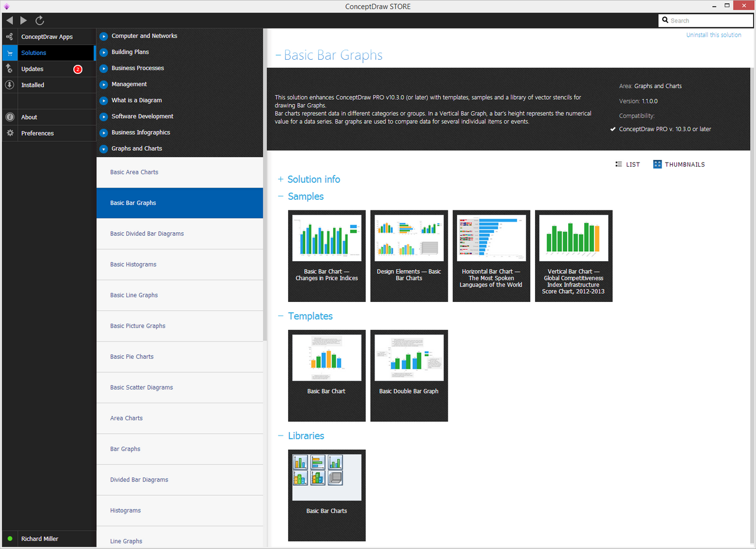Expand the Business Infographics category
The image size is (756, 549).
104,132
